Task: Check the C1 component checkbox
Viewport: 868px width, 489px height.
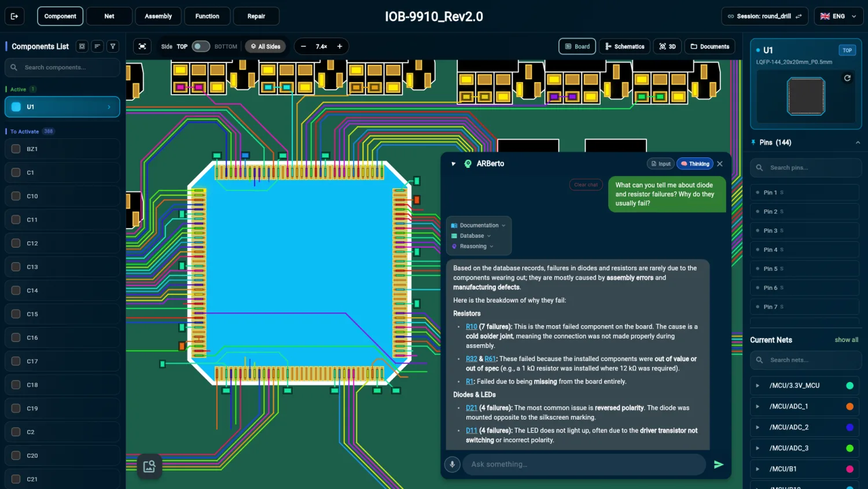Action: pyautogui.click(x=16, y=172)
